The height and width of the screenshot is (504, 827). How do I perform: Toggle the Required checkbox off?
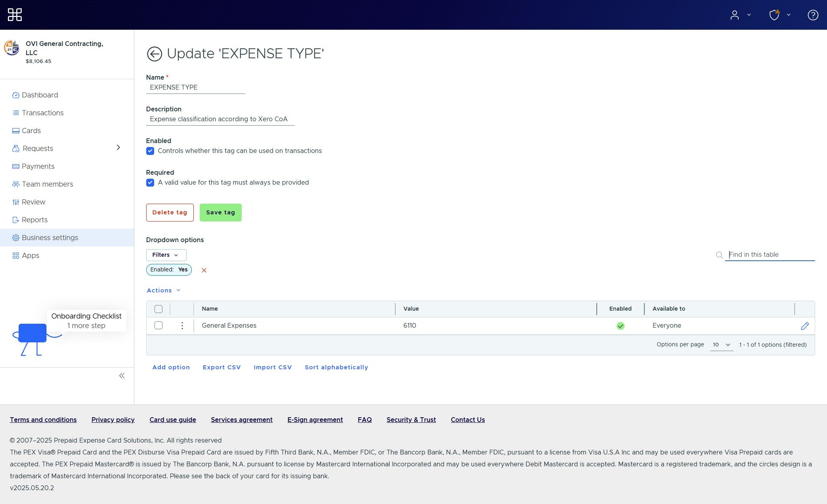(x=150, y=183)
